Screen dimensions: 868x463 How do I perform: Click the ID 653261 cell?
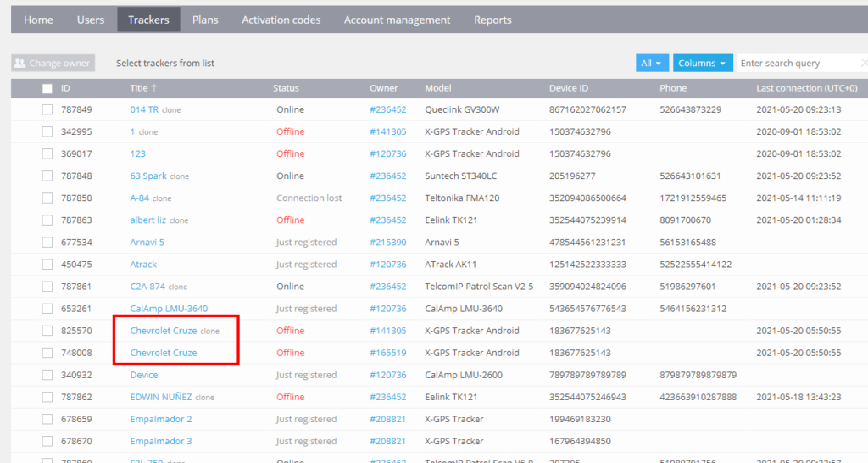point(76,309)
